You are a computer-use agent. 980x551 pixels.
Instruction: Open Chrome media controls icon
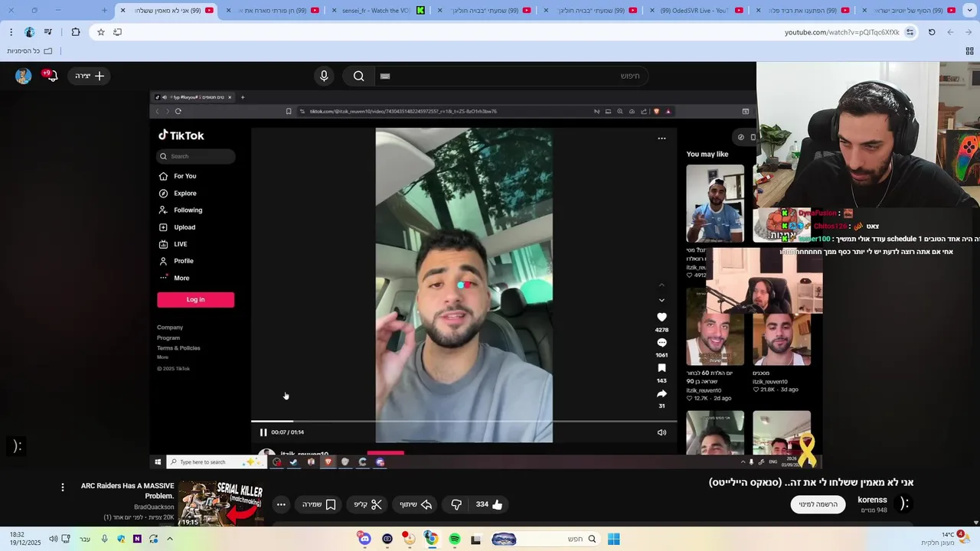pyautogui.click(x=48, y=32)
